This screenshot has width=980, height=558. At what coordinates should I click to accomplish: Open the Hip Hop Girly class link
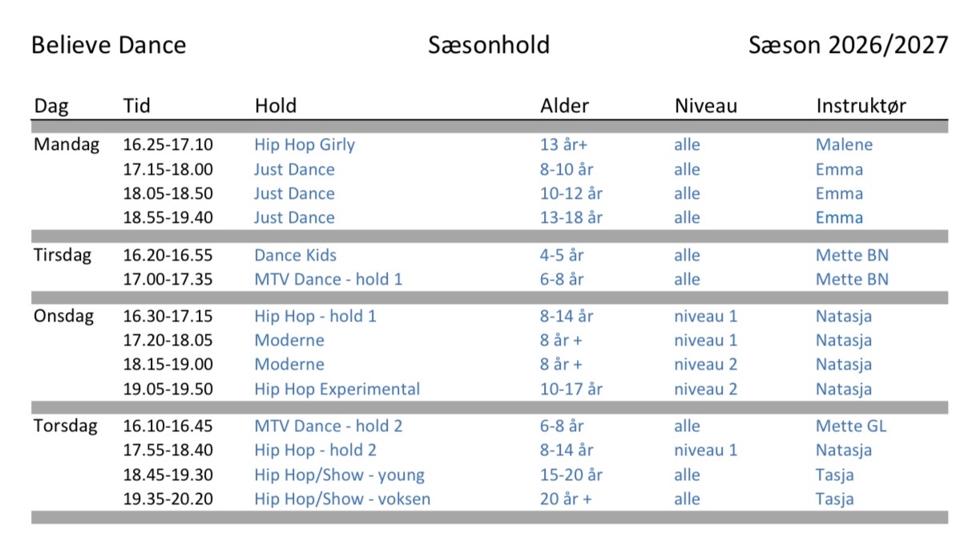tap(304, 145)
